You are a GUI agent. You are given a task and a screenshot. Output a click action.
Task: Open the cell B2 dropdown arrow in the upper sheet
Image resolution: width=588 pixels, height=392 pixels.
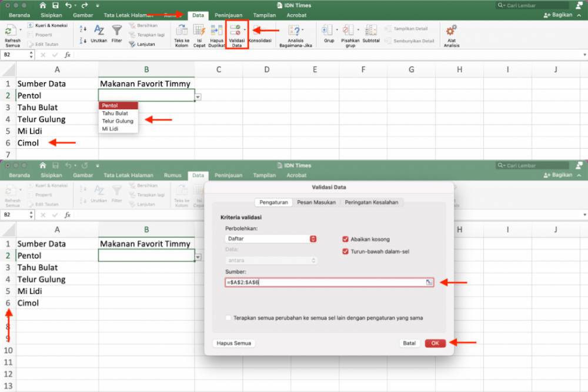(x=198, y=97)
